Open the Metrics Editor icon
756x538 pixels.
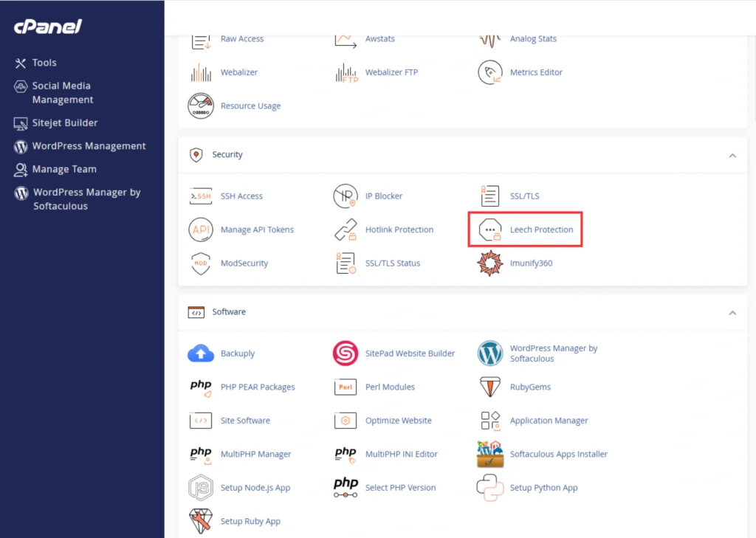click(x=490, y=72)
